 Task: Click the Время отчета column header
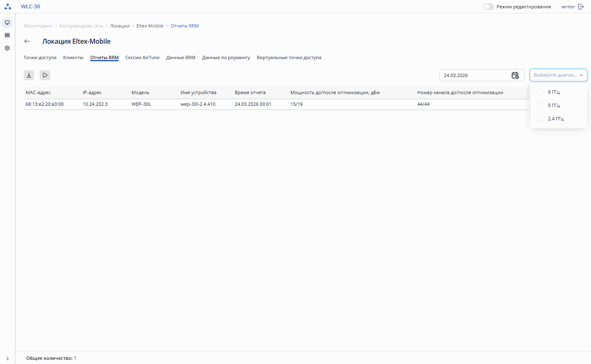click(250, 92)
